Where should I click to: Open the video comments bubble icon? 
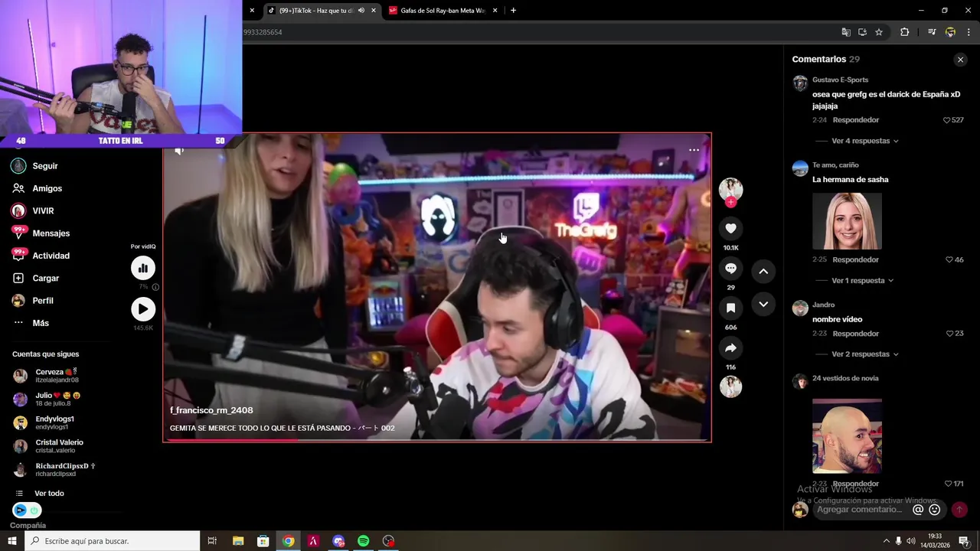730,268
